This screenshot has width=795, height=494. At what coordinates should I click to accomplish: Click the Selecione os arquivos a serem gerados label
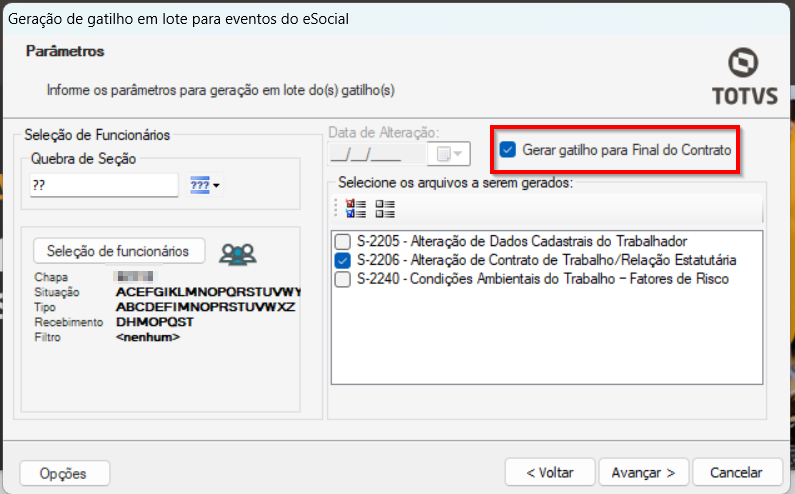click(455, 183)
